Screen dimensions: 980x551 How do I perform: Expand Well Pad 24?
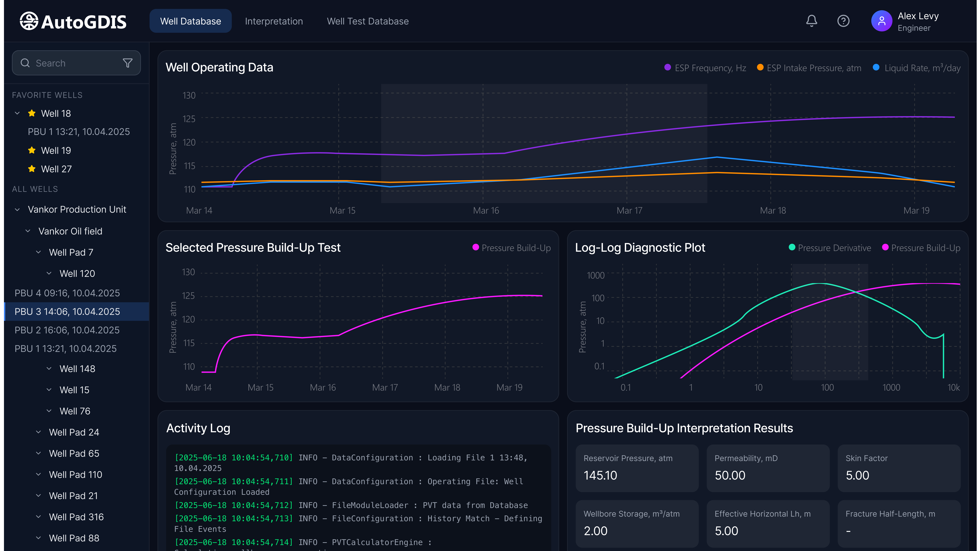pos(38,432)
